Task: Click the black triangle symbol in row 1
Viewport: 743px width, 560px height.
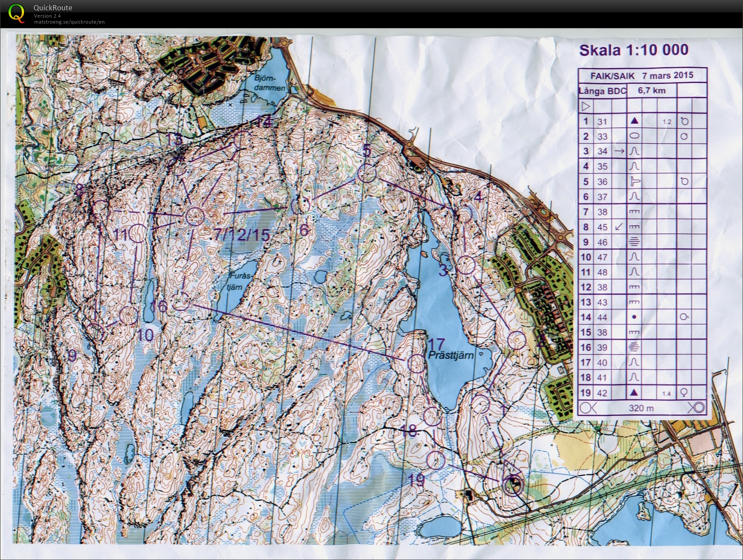Action: tap(634, 121)
